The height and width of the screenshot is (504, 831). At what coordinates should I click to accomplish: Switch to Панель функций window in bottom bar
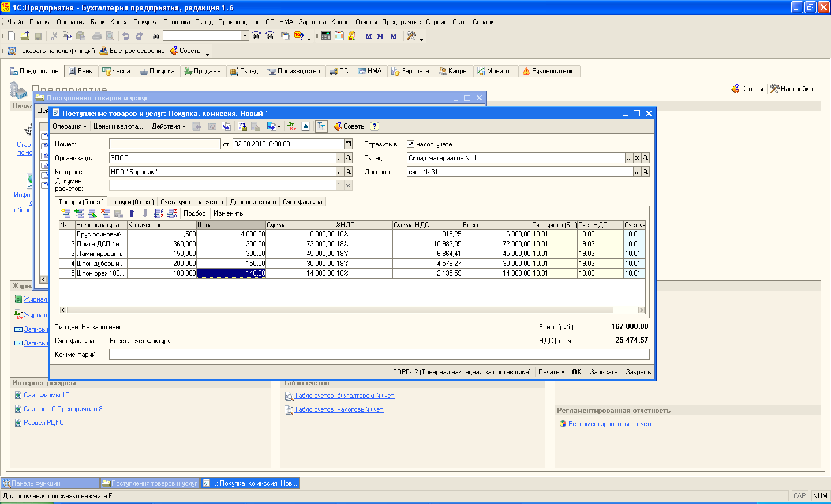click(50, 483)
